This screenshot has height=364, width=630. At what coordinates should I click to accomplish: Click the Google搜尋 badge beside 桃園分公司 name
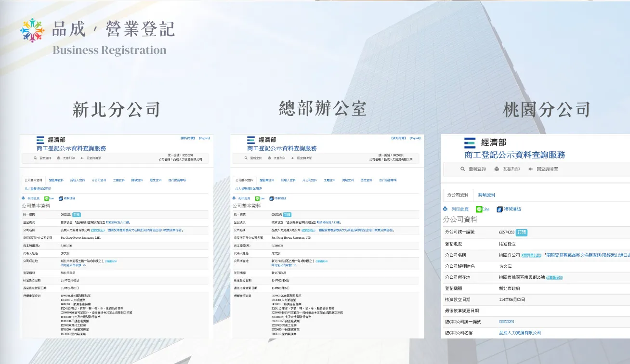click(531, 255)
